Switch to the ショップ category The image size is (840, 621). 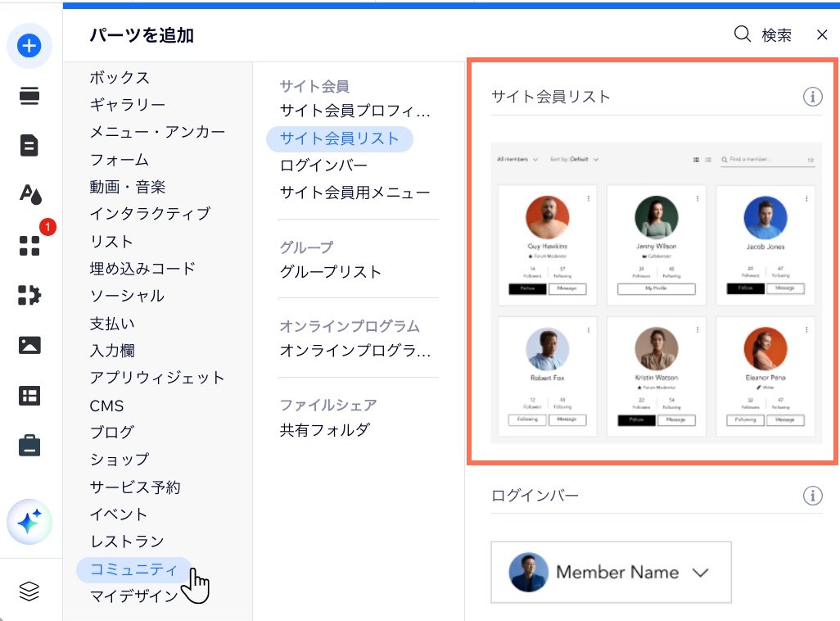[120, 459]
